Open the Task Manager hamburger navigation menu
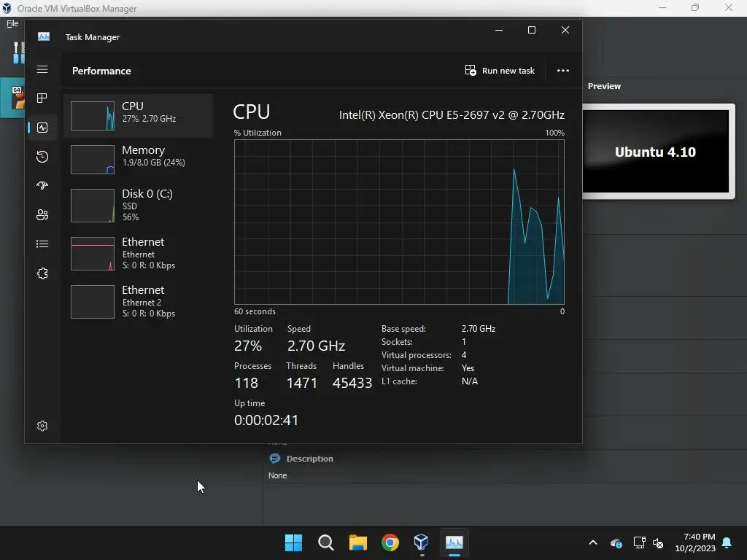Screen dimensions: 747x560 (42, 69)
